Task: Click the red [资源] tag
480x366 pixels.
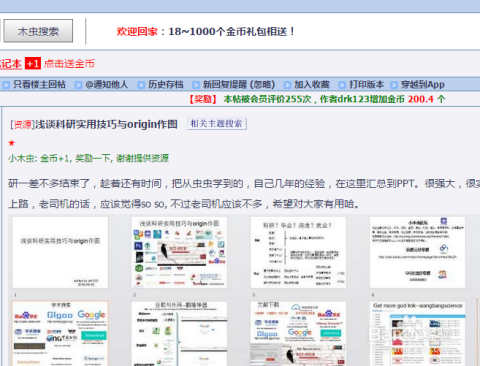Action: point(22,124)
